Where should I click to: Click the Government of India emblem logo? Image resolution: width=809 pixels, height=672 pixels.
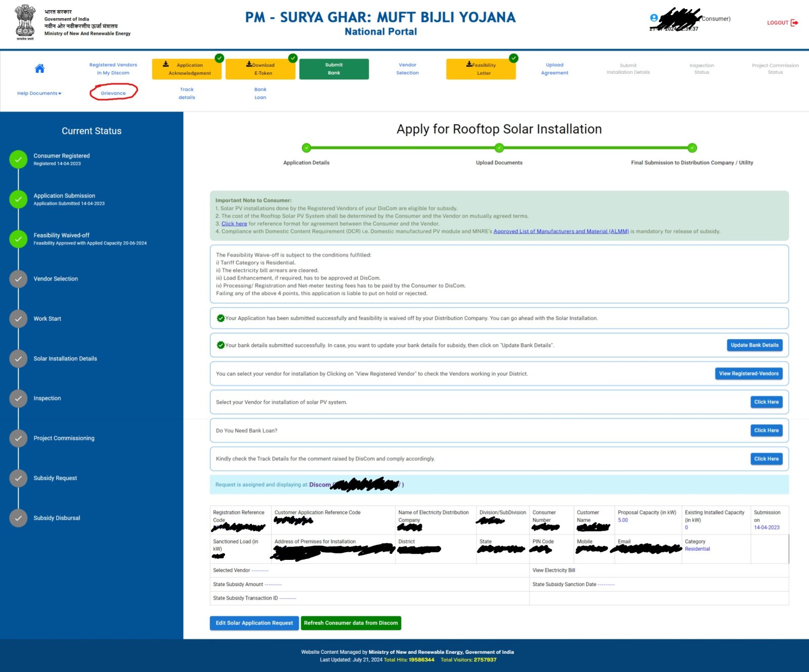coord(25,22)
